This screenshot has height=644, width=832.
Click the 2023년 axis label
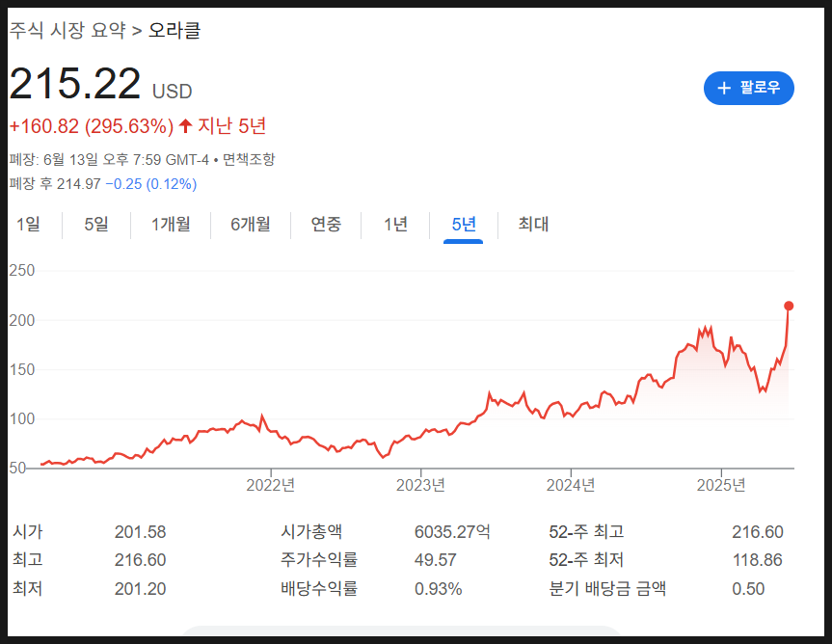click(x=420, y=485)
